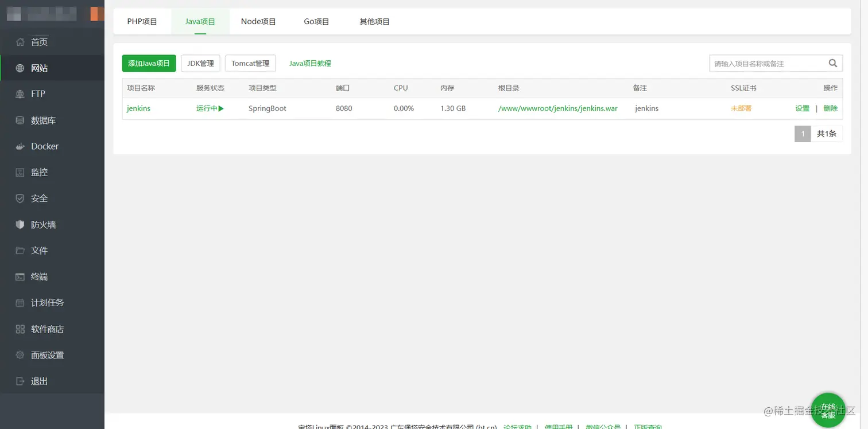Switch to the Node项目 tab
Viewport: 868px width, 429px height.
(x=258, y=22)
